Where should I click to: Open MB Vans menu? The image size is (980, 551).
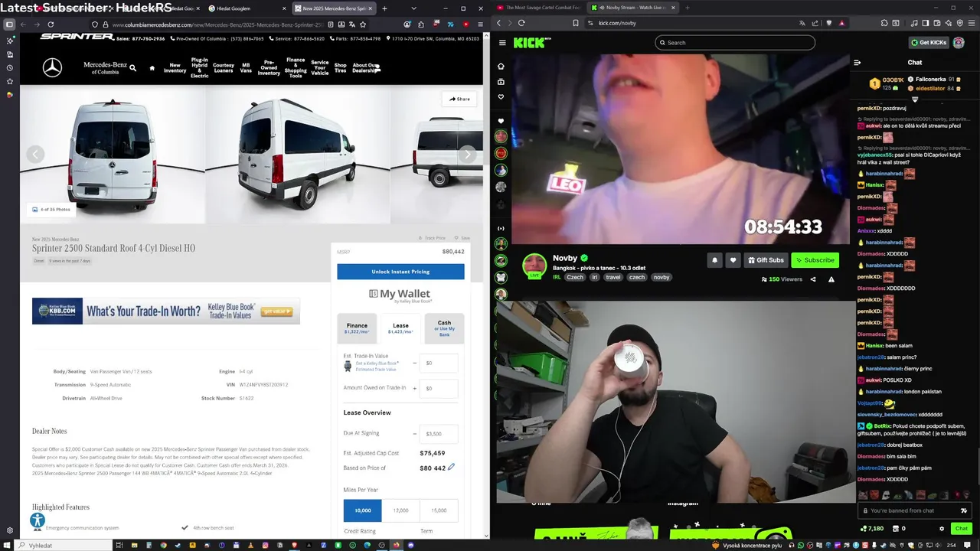[x=246, y=68]
